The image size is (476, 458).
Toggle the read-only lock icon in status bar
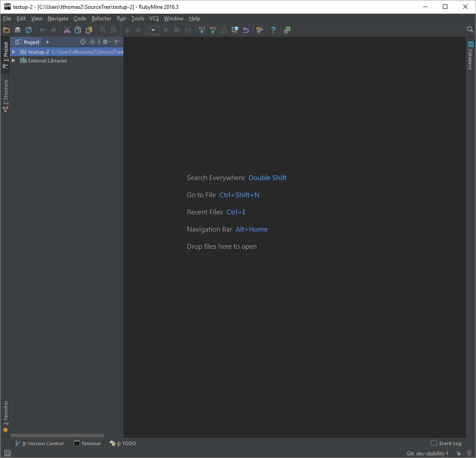point(459,453)
